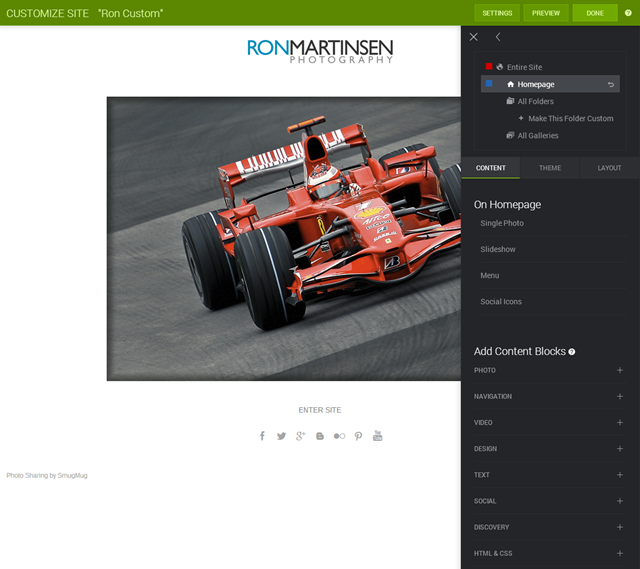The width and height of the screenshot is (640, 569).
Task: Open the YouTube social icon
Action: 378,436
